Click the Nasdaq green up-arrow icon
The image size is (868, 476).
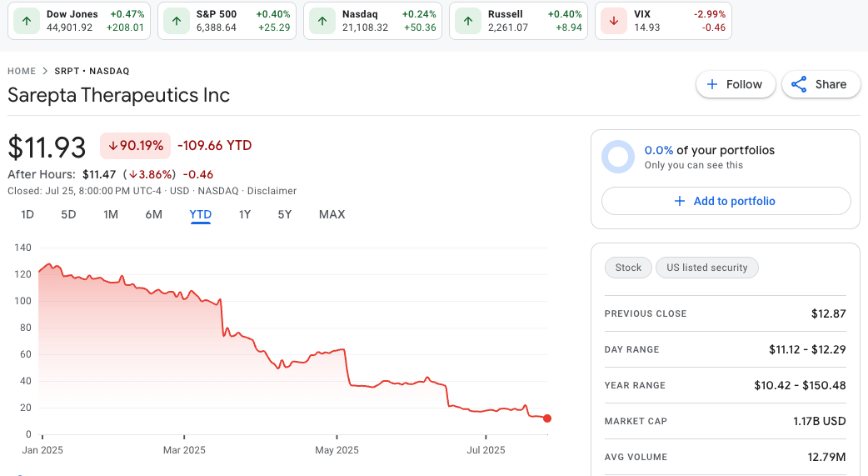tap(322, 21)
